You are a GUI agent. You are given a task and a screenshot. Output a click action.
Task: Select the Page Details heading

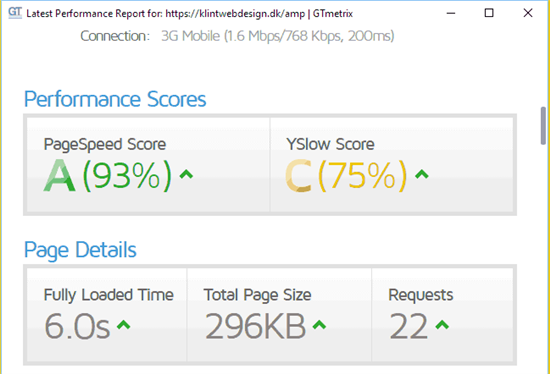coord(80,250)
